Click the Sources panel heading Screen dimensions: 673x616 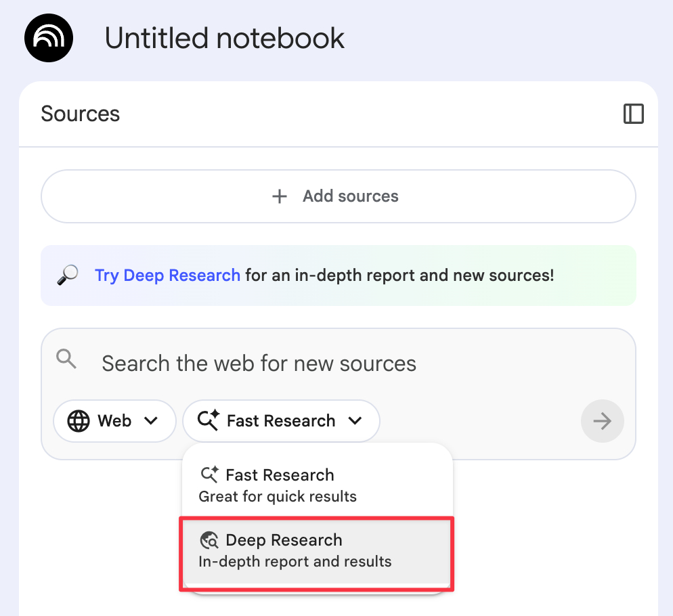(80, 114)
